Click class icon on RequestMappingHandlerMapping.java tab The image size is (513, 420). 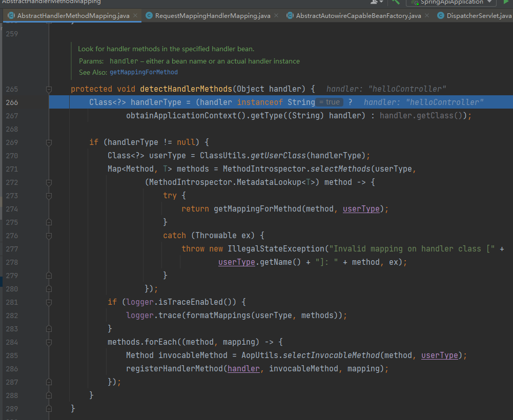click(149, 16)
